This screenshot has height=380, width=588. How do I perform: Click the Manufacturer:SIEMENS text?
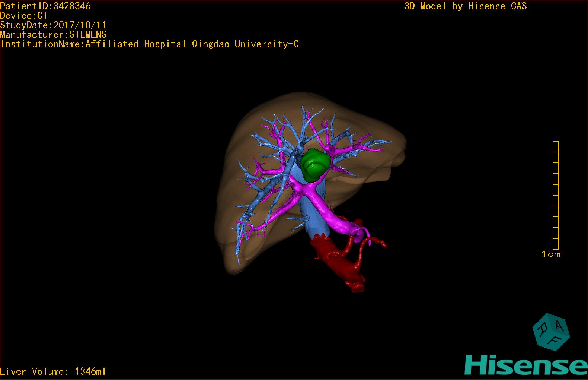pos(54,35)
